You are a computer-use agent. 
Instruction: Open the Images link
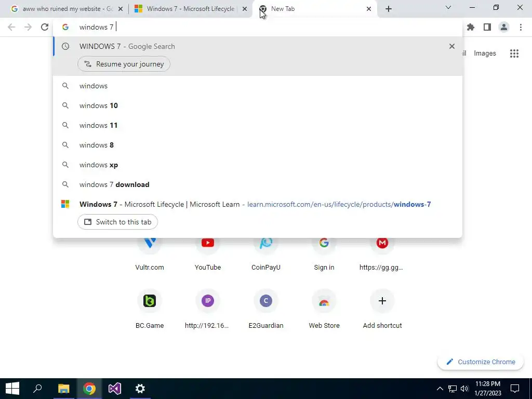click(485, 54)
